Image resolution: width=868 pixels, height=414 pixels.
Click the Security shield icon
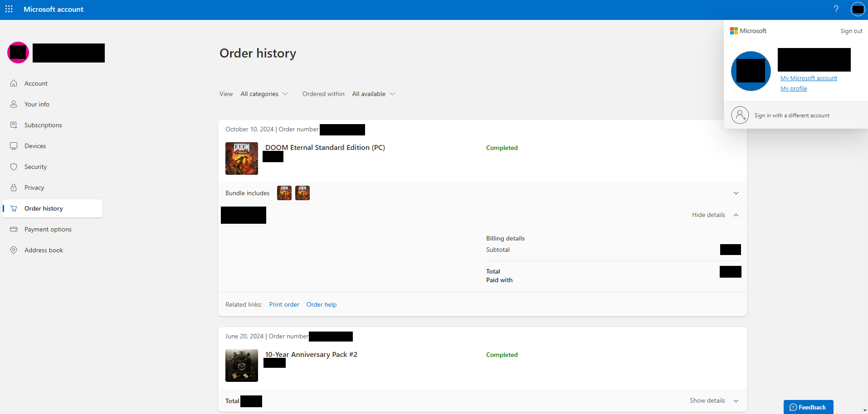pos(14,167)
